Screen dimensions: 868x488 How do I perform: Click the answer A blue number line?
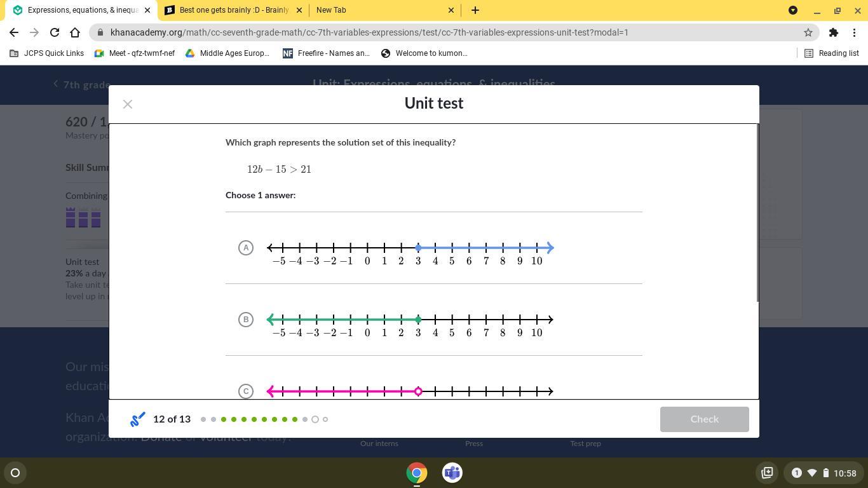coord(410,248)
